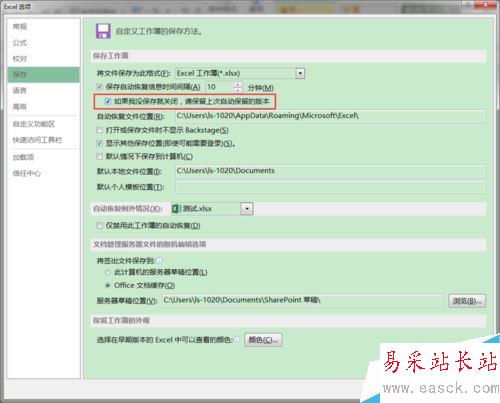Open the 测试.xlsx workbook dropdown arrow
This screenshot has height=403, width=500.
click(x=247, y=209)
